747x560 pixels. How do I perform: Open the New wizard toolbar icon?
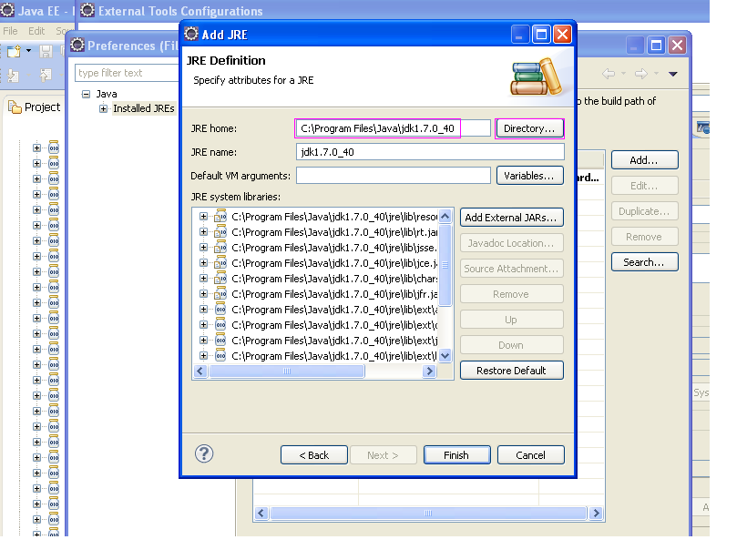point(12,50)
